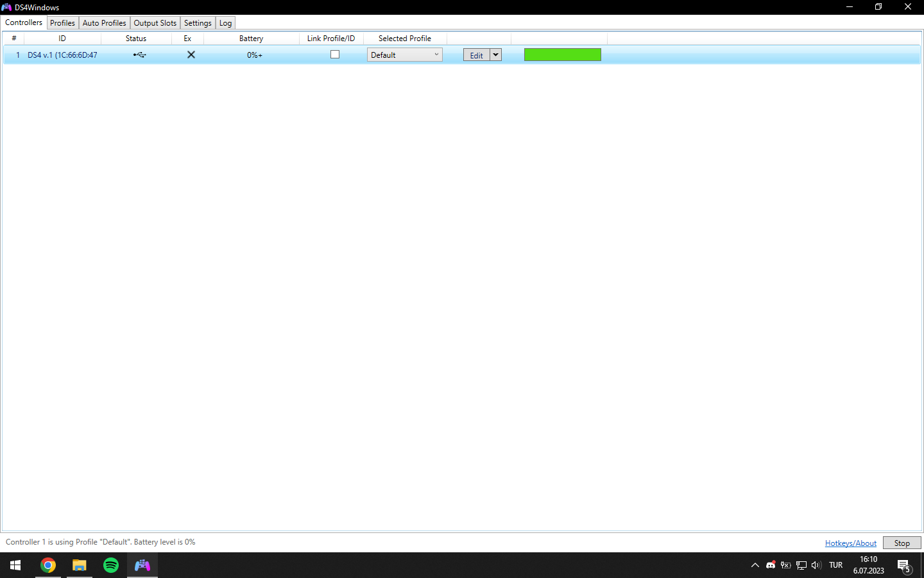This screenshot has width=924, height=578.
Task: Open the Selected Profile dropdown showing Default
Action: [405, 55]
